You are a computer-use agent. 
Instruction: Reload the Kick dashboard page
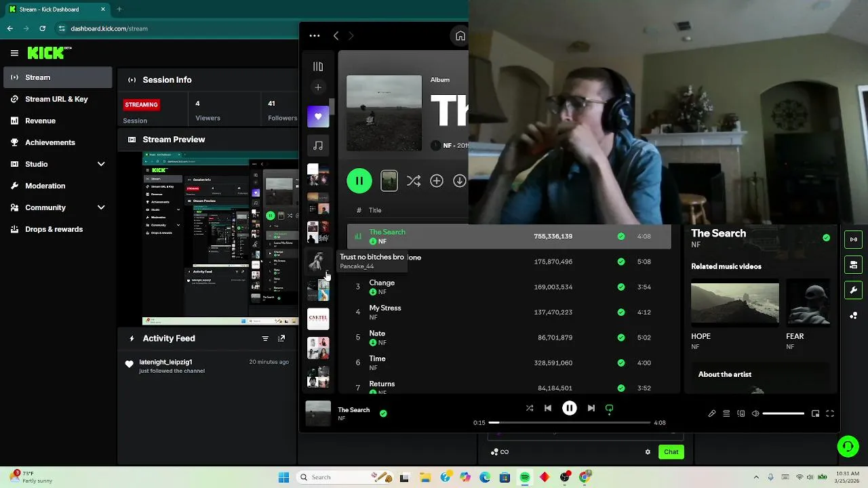(x=43, y=28)
